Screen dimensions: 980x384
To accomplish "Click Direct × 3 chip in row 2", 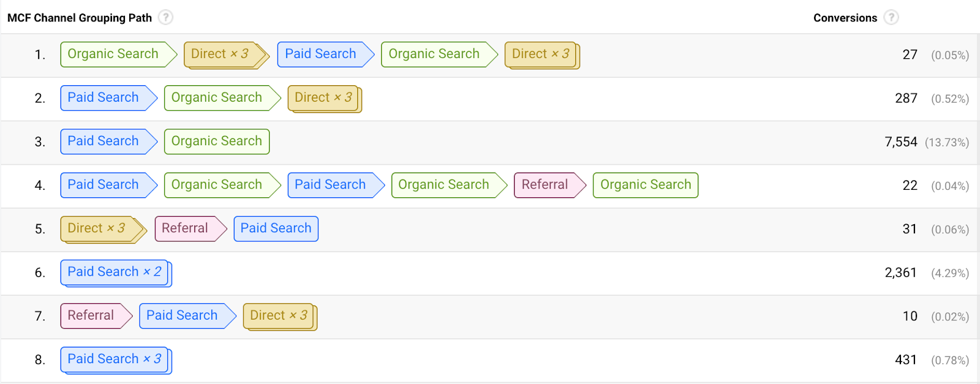I will pyautogui.click(x=323, y=98).
